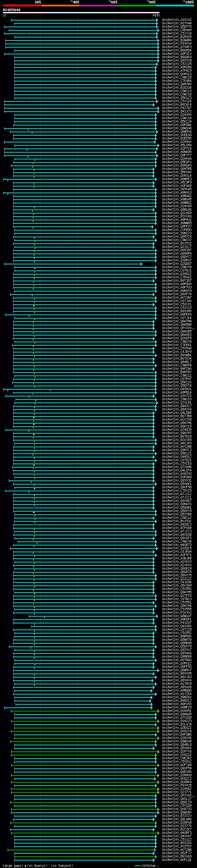
Task: Open UniRef100_Q537B9 from the list
Action: tap(177, 514)
